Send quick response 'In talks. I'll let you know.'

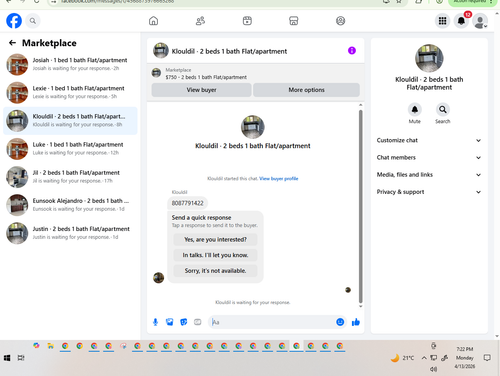coord(215,255)
